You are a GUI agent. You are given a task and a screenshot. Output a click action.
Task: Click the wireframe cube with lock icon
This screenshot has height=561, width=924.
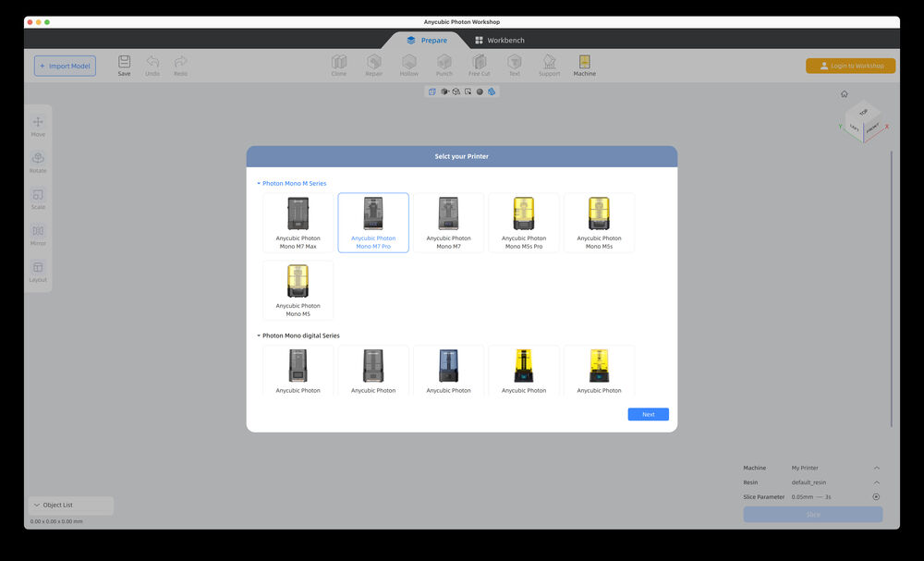coord(456,91)
